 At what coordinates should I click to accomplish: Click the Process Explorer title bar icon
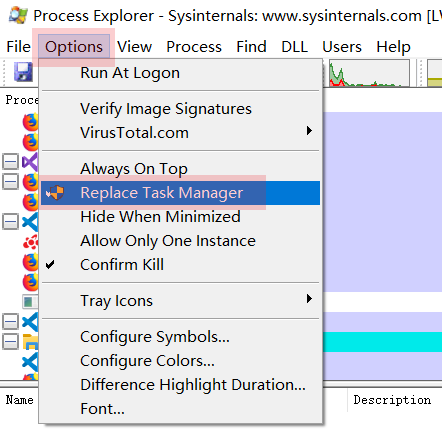coord(18,15)
